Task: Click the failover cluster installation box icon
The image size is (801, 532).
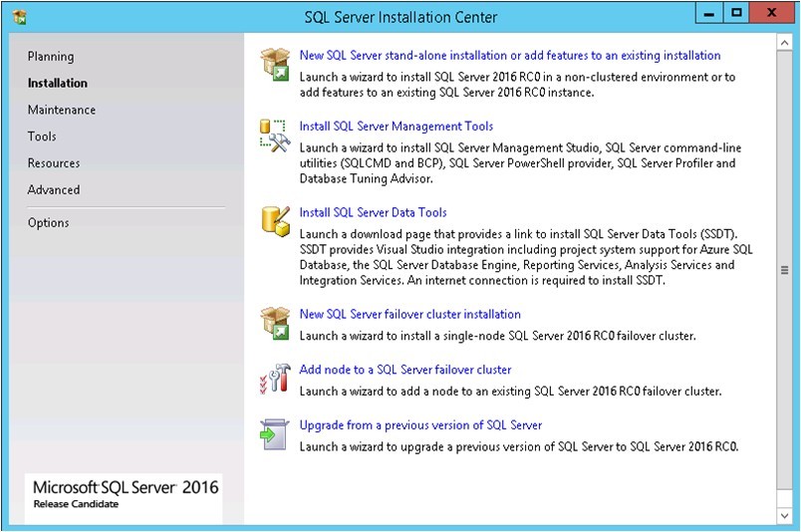Action: click(x=275, y=323)
